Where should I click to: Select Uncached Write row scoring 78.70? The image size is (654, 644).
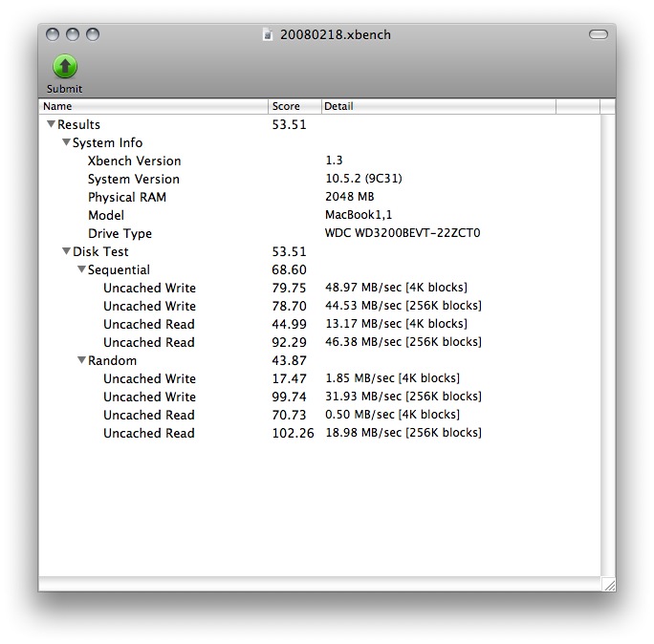[319, 306]
